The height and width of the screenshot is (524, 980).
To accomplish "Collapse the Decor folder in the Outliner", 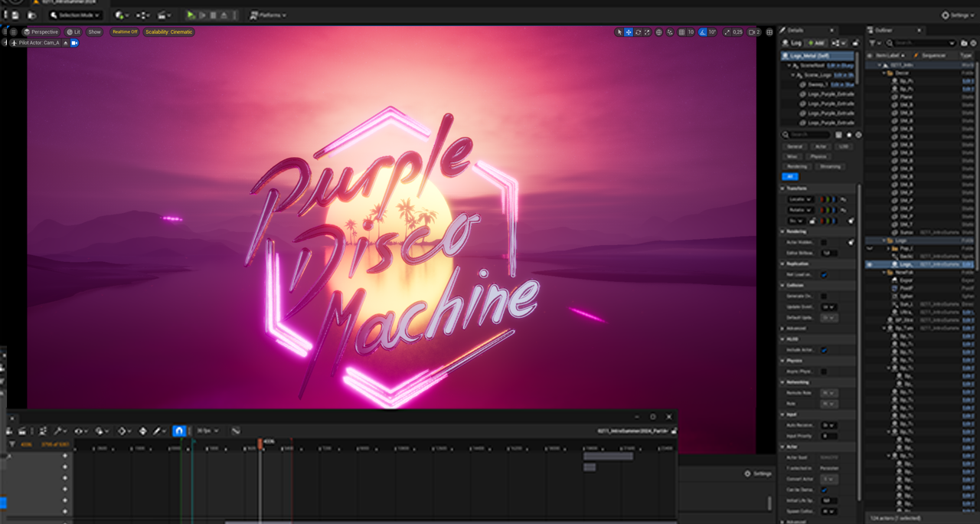I will [x=884, y=73].
